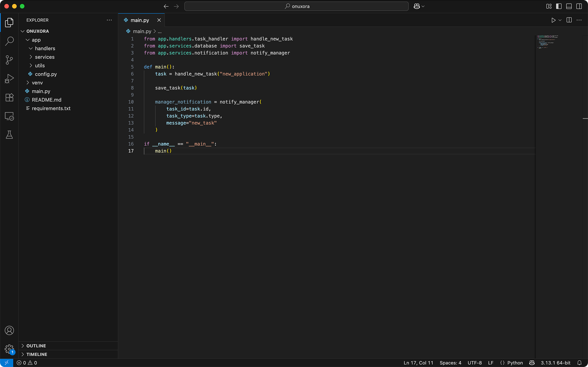Open Customize Layout button

point(549,6)
